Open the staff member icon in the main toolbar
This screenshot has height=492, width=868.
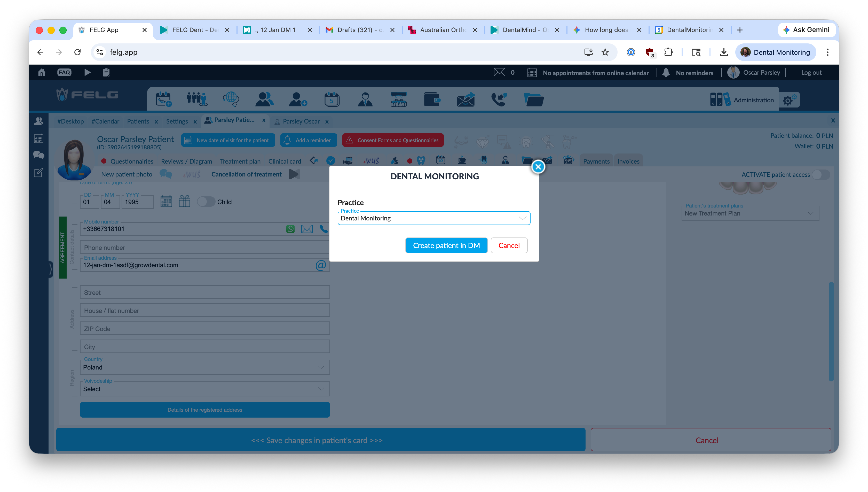click(x=365, y=99)
